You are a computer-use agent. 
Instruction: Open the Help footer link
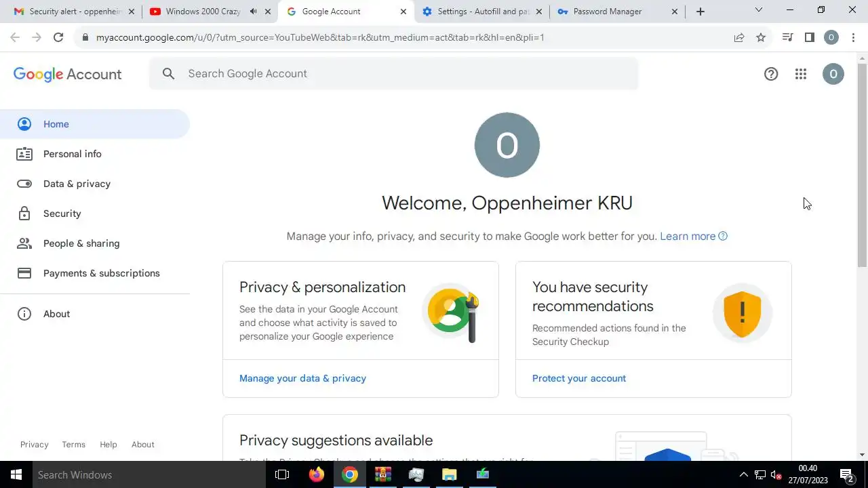pos(108,445)
